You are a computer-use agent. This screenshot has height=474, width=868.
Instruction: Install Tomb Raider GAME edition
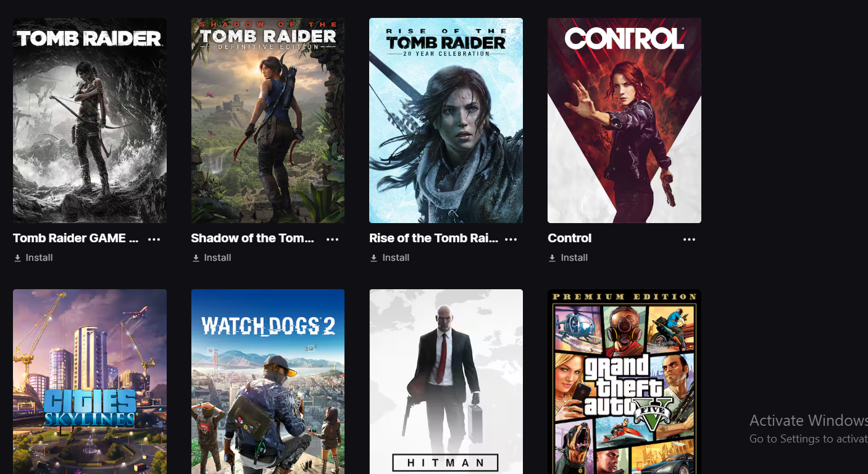pos(39,258)
